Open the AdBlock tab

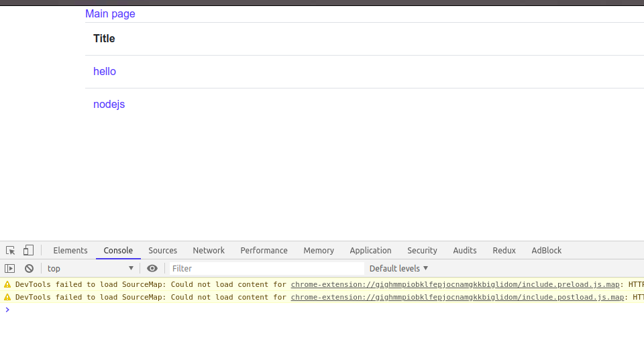click(547, 250)
